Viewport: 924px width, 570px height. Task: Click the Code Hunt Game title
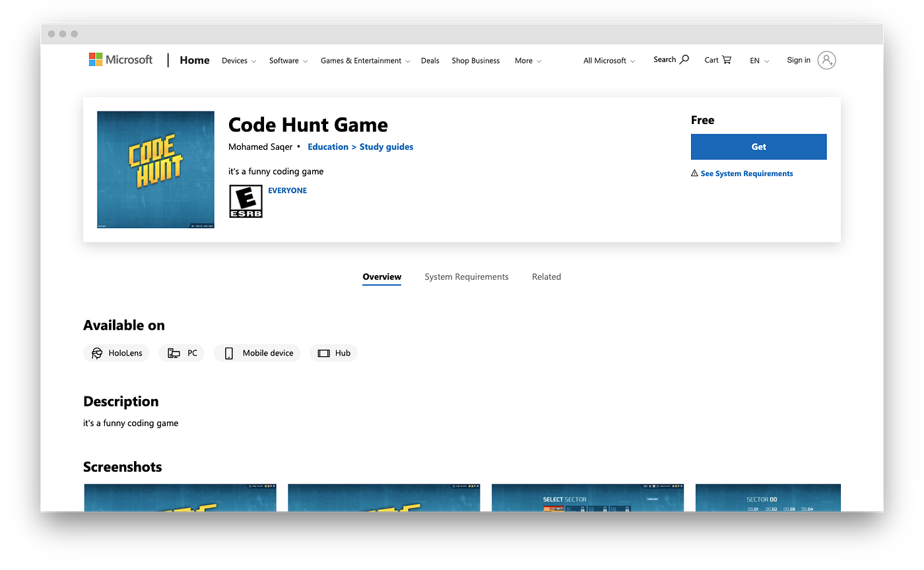[x=308, y=125]
